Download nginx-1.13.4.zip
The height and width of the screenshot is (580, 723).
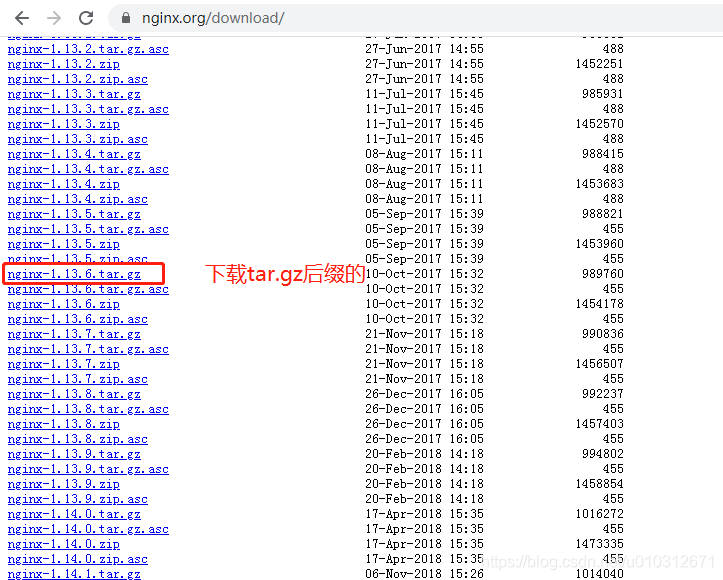tap(64, 184)
